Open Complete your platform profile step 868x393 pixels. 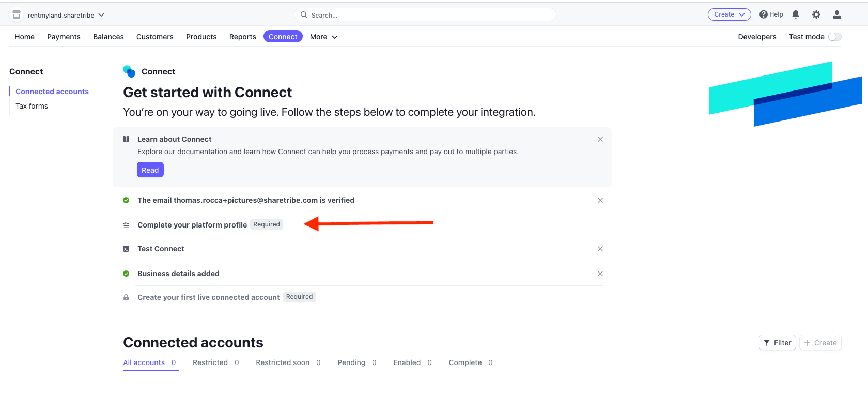192,225
